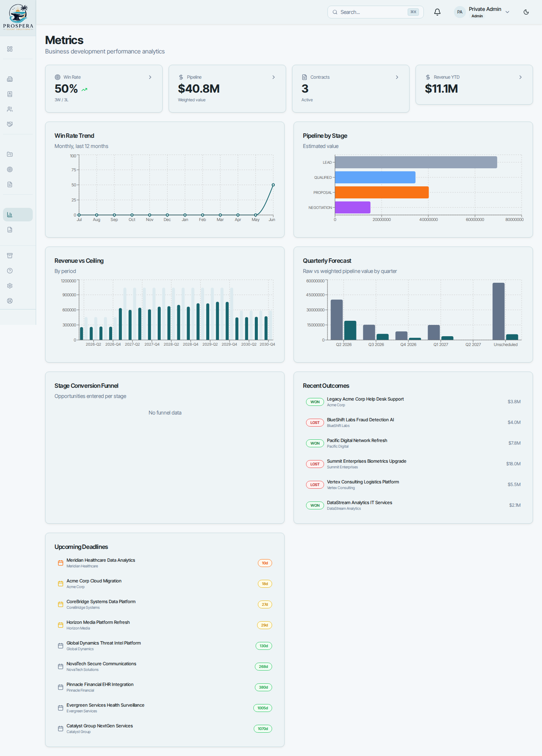The height and width of the screenshot is (756, 542).
Task: Open the archive box icon in sidebar
Action: click(x=10, y=256)
